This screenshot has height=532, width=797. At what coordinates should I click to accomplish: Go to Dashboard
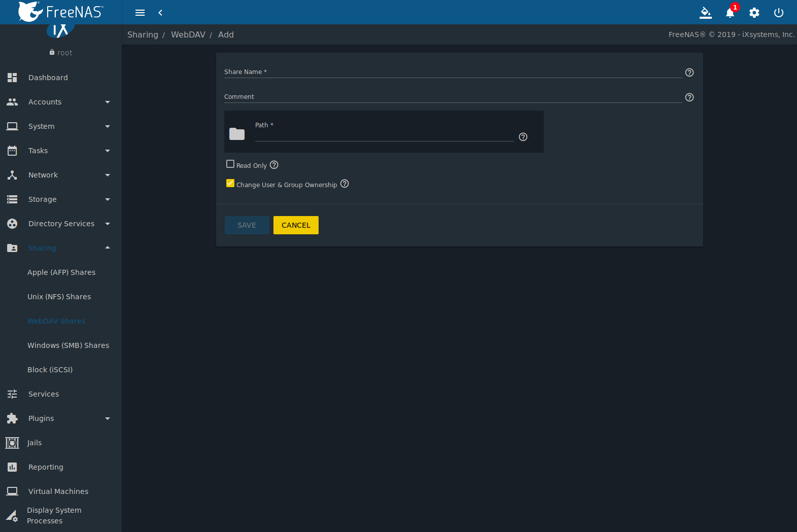click(48, 78)
